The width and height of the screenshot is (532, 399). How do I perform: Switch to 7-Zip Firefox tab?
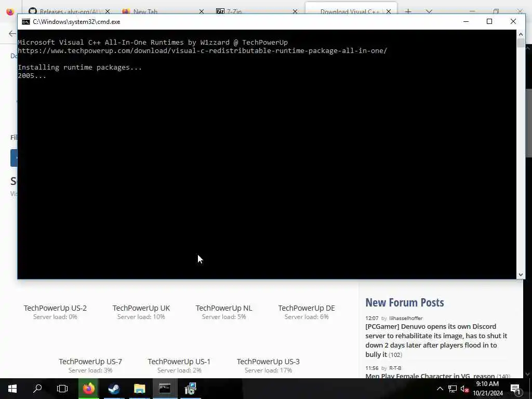coord(234,11)
